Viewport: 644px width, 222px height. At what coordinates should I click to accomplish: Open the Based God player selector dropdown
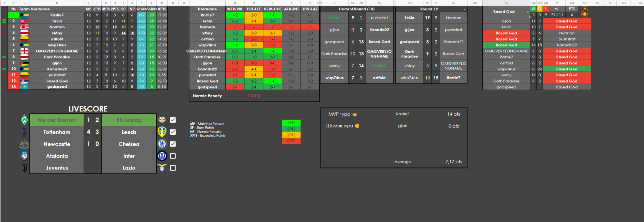pyautogui.click(x=527, y=12)
